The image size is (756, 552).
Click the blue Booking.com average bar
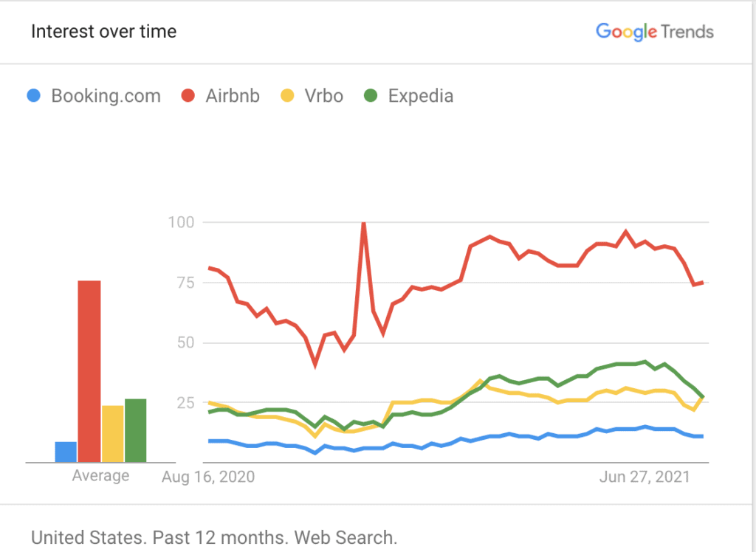coord(66,452)
